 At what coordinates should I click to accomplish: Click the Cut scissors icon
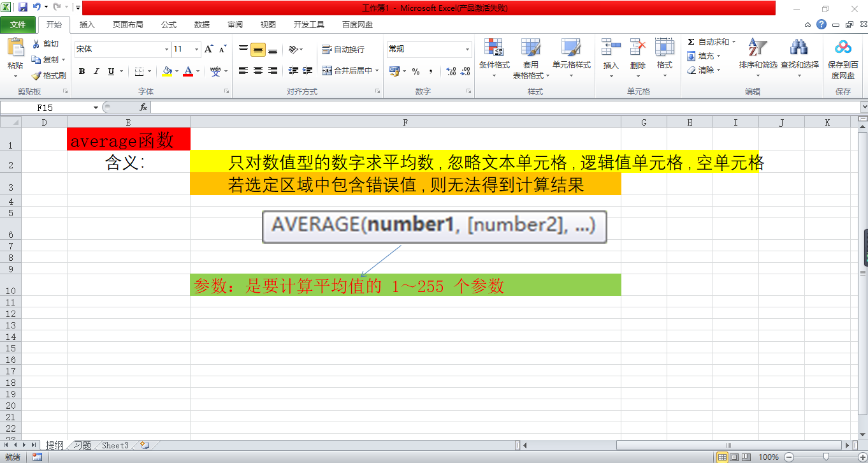click(36, 44)
